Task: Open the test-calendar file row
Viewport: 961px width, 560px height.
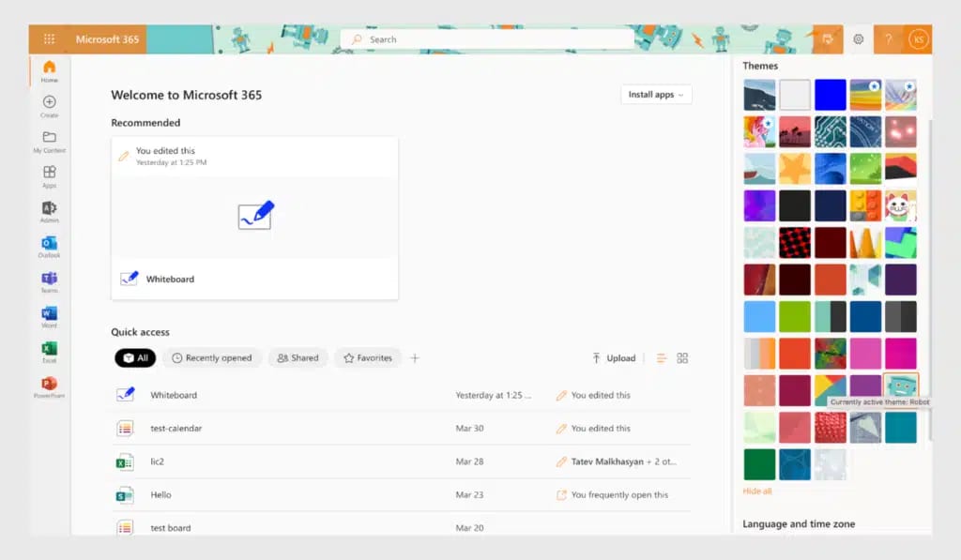Action: tap(403, 429)
